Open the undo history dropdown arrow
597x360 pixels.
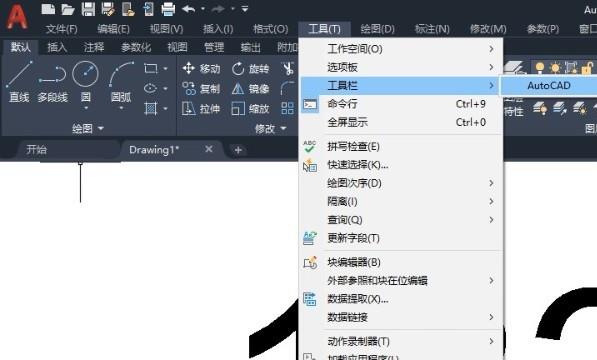(203, 8)
